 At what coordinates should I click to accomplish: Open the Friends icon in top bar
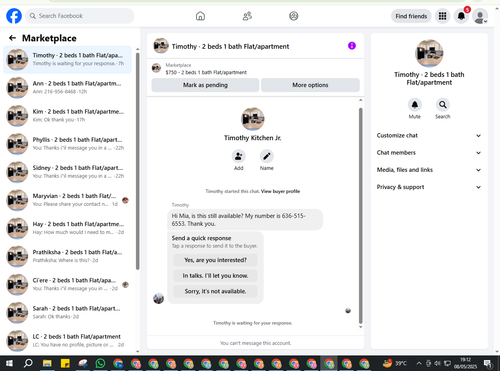click(x=247, y=16)
